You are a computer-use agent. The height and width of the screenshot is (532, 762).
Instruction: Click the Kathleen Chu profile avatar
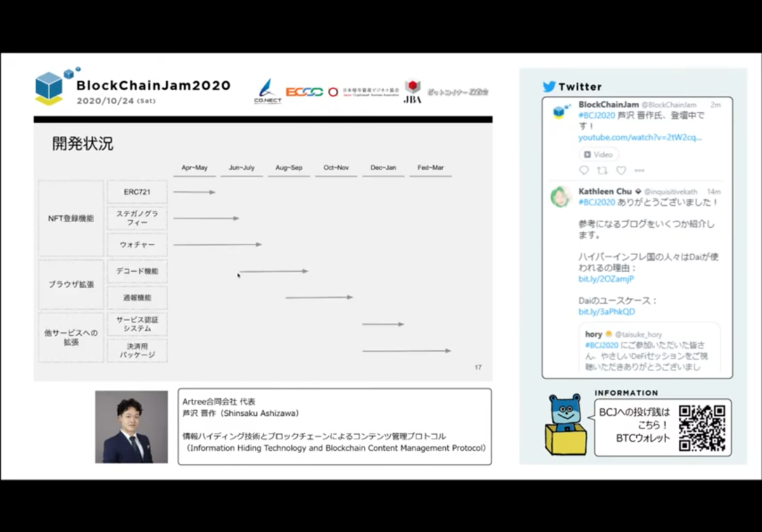click(x=561, y=196)
